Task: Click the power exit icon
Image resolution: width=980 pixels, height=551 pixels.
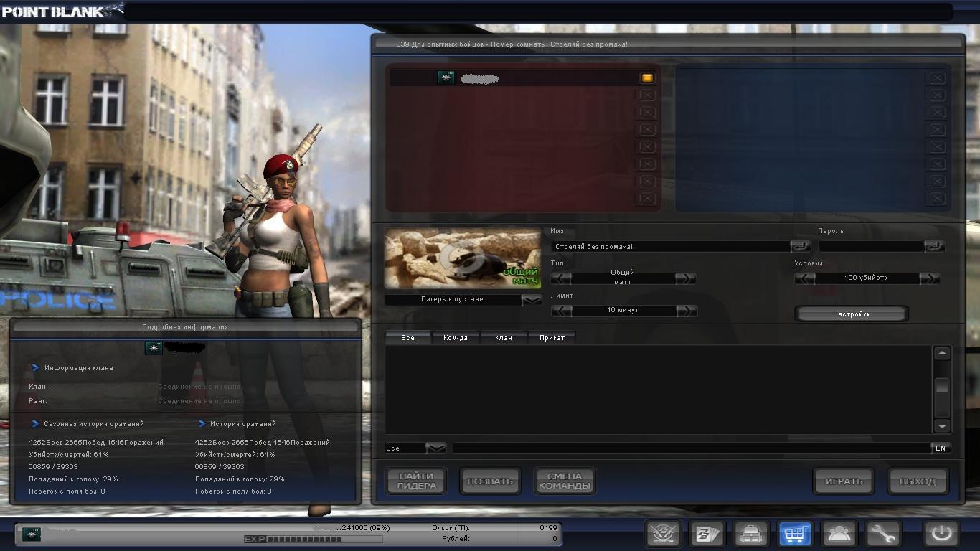Action: [x=941, y=534]
